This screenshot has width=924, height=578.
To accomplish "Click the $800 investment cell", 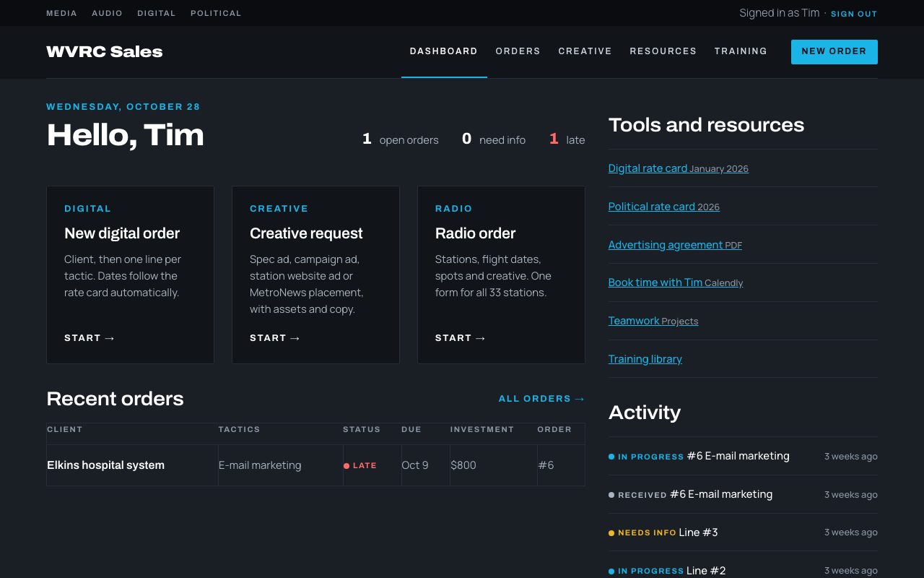I will pyautogui.click(x=493, y=465).
